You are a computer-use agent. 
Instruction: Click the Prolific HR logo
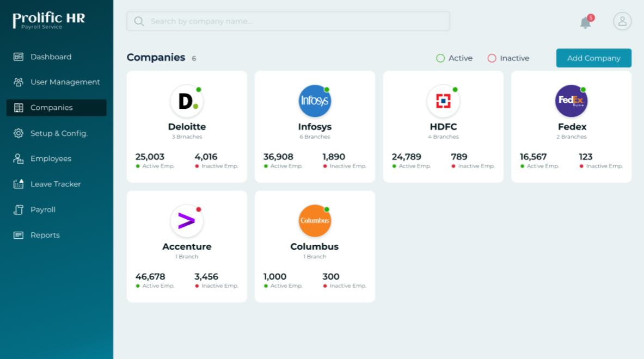[49, 21]
